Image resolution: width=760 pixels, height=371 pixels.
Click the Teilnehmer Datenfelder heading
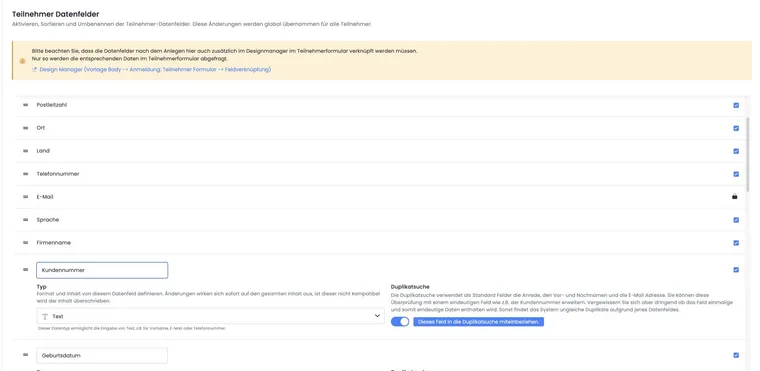pos(56,14)
